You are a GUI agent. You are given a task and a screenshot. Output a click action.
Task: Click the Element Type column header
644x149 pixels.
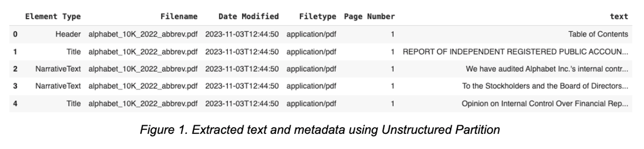[53, 17]
